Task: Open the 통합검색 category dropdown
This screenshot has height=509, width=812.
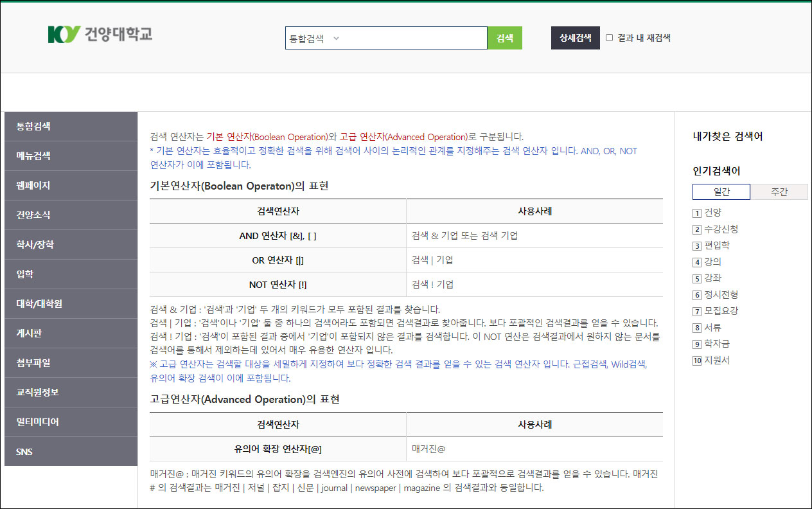Action: [x=314, y=38]
